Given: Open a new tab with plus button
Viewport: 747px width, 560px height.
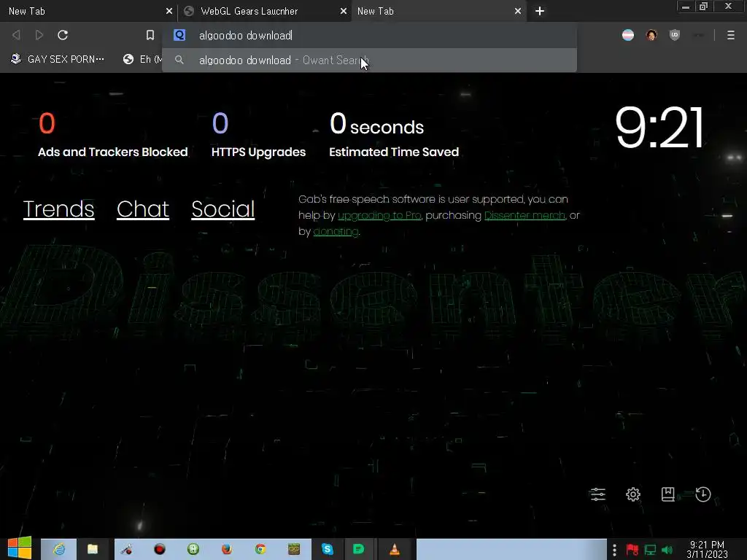Looking at the screenshot, I should click(x=540, y=11).
